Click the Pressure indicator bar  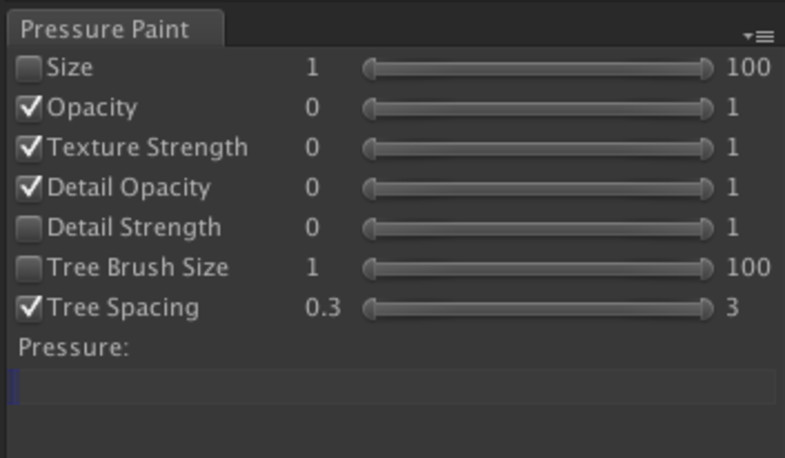coord(391,387)
